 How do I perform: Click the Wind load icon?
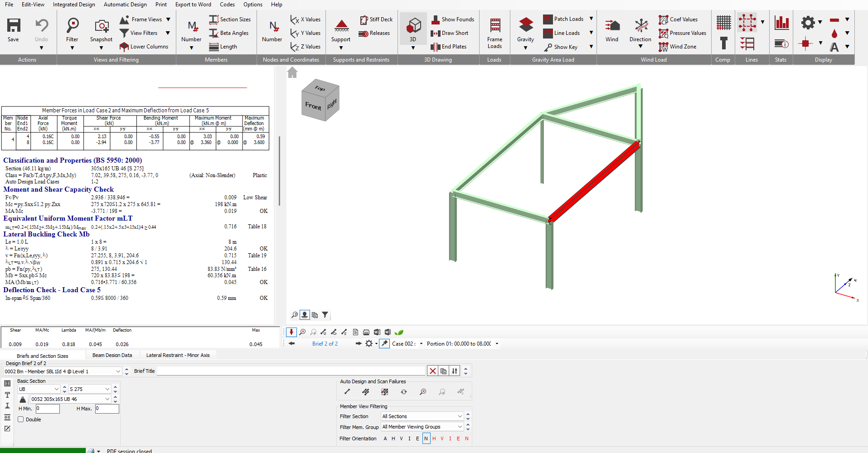(612, 30)
